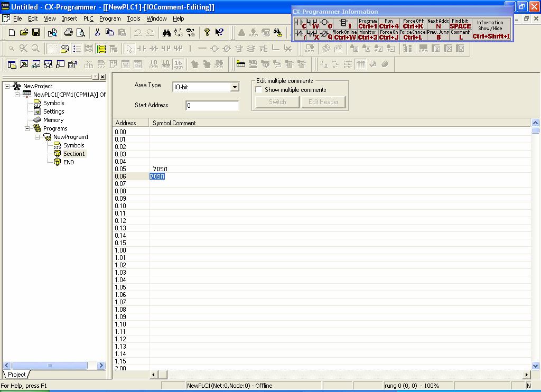Click the table's scroll-right arrow
Viewport: 541px width, 392px height.
pos(527,375)
